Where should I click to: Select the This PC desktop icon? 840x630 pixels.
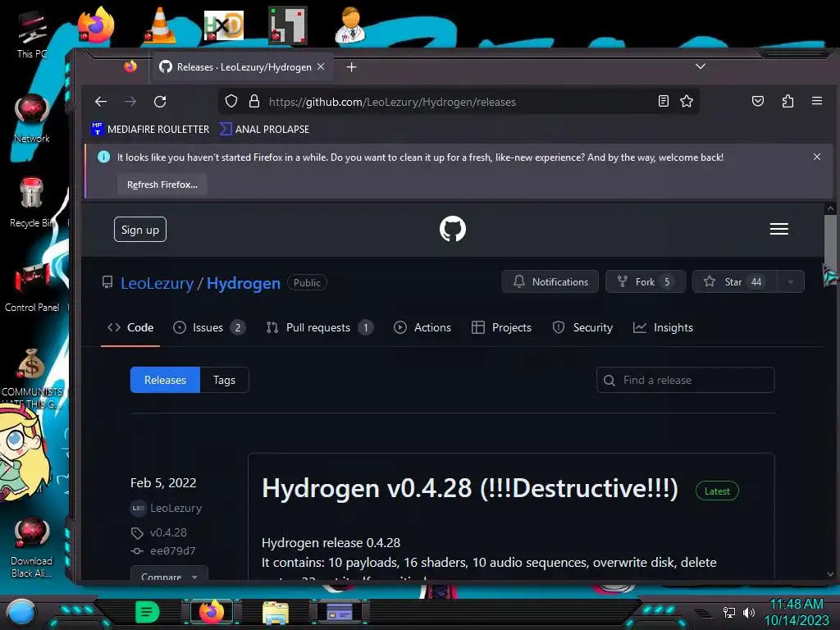[32, 33]
